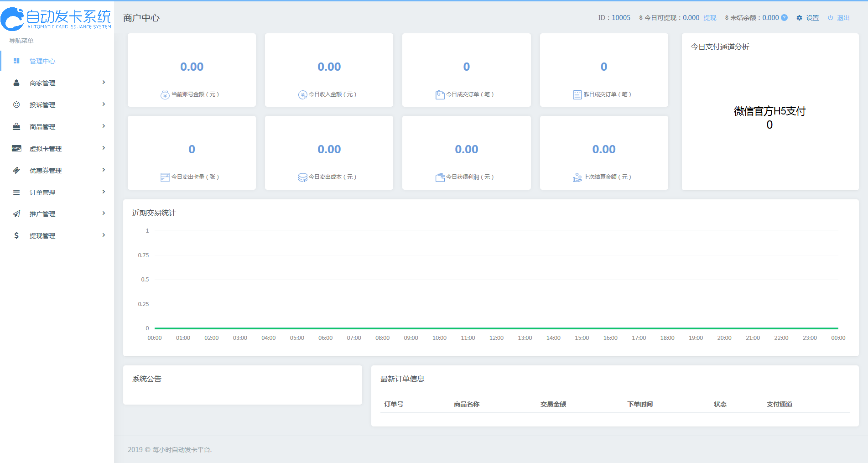Click 退出 to log out
This screenshot has width=868, height=463.
[839, 18]
